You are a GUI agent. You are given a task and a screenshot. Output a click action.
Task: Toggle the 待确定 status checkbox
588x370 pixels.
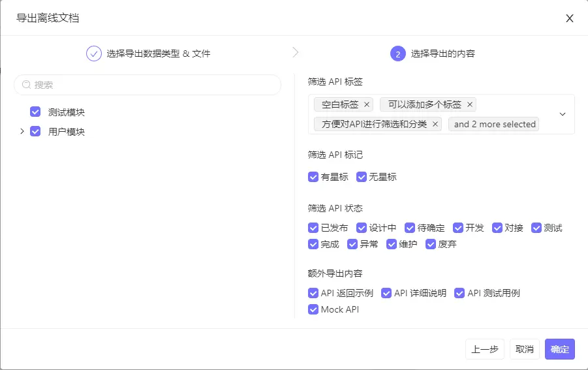click(409, 228)
